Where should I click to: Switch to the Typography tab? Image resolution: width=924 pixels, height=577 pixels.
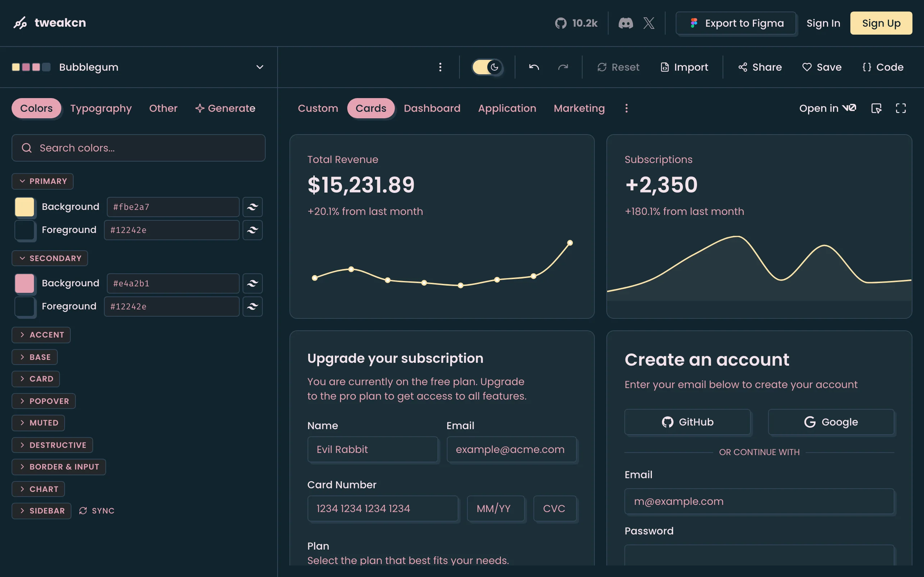101,109
